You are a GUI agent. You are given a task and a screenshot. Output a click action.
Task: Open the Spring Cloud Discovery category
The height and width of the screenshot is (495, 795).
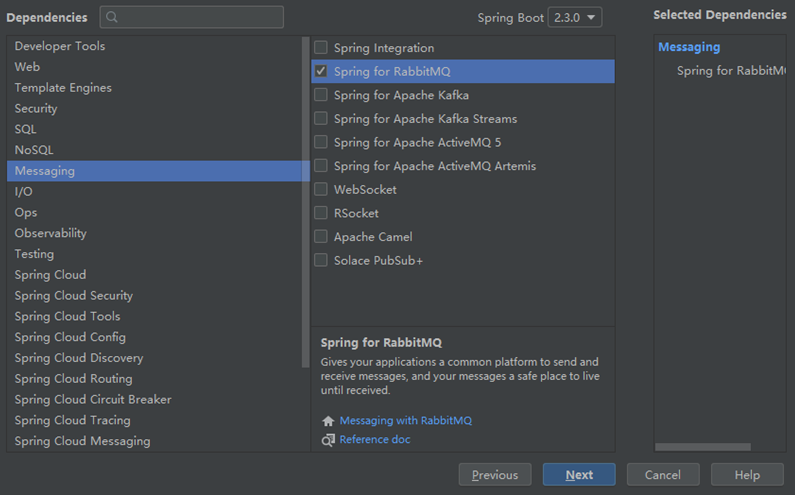click(x=79, y=358)
